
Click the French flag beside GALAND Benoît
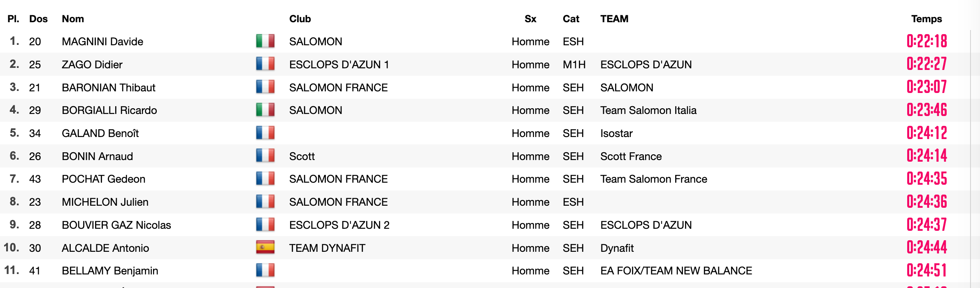(x=265, y=133)
